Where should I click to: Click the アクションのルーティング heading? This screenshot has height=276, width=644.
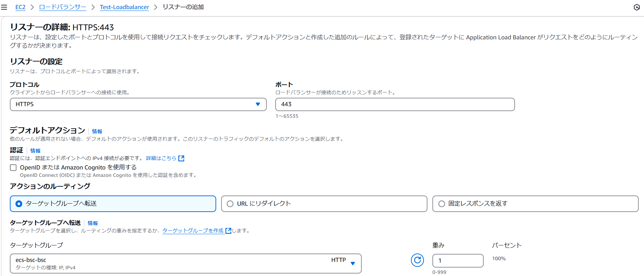pos(50,186)
